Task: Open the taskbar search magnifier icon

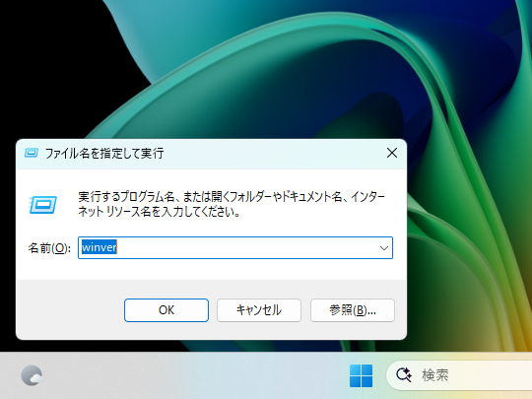Action: (x=404, y=375)
